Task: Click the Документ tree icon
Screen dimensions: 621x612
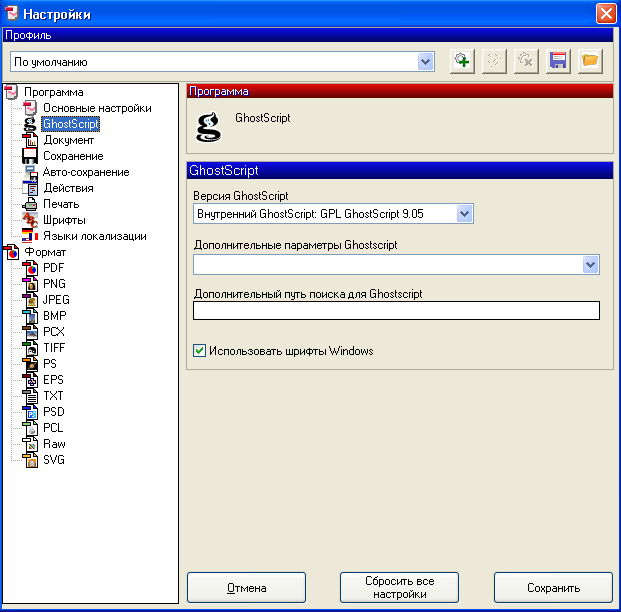Action: point(30,140)
